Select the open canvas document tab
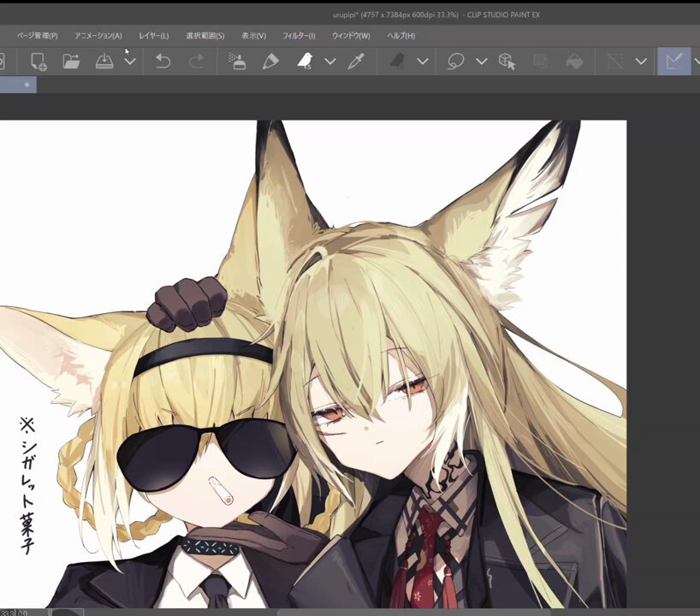The height and width of the screenshot is (616, 700). (x=18, y=85)
